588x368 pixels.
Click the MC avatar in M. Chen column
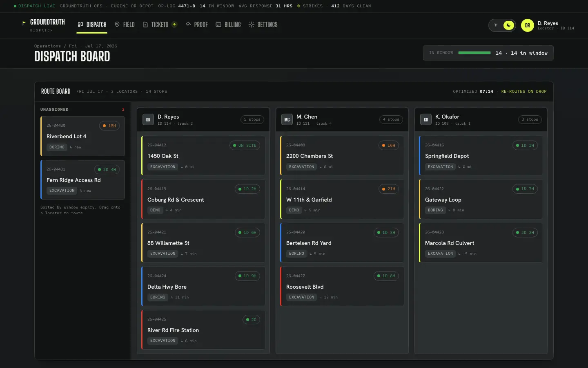tap(287, 119)
